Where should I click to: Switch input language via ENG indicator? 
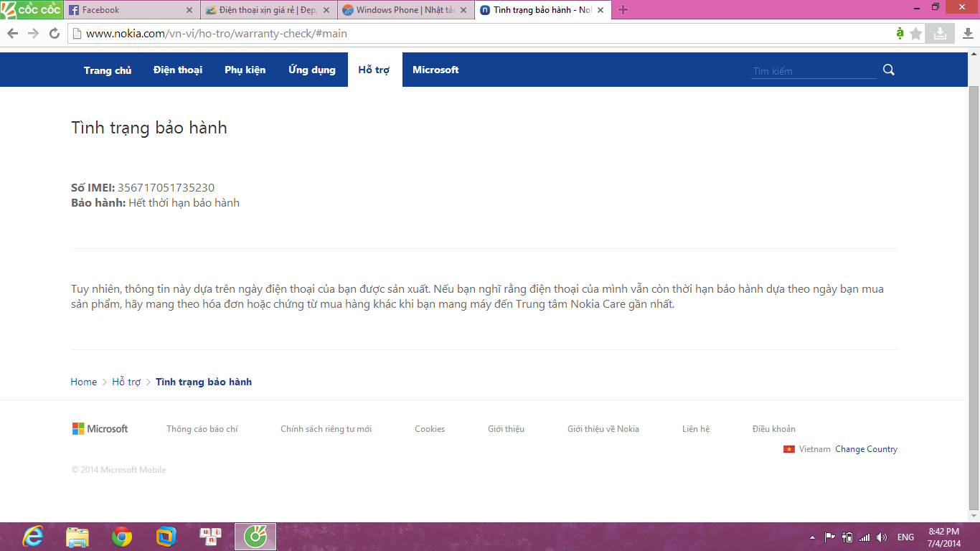click(905, 537)
